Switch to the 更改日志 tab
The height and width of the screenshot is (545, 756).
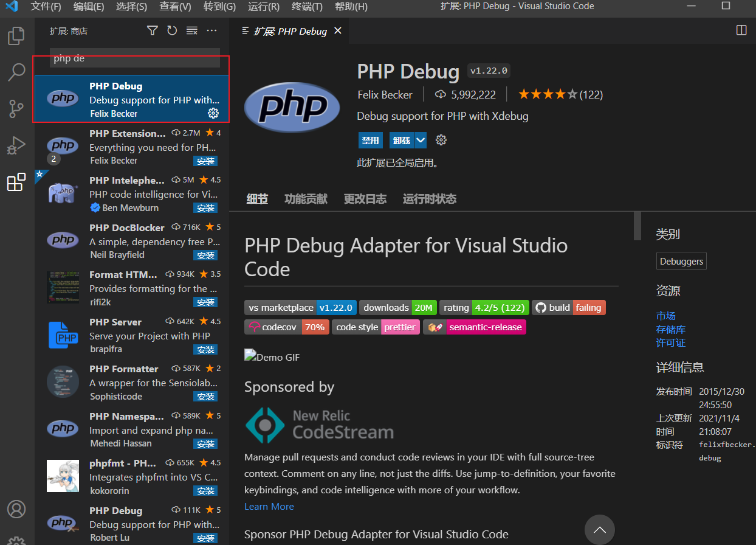click(x=365, y=199)
